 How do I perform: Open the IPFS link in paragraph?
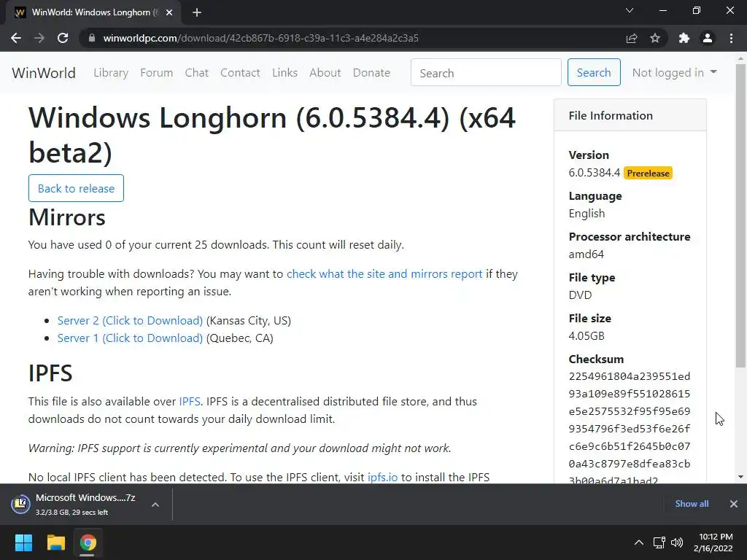(x=189, y=402)
